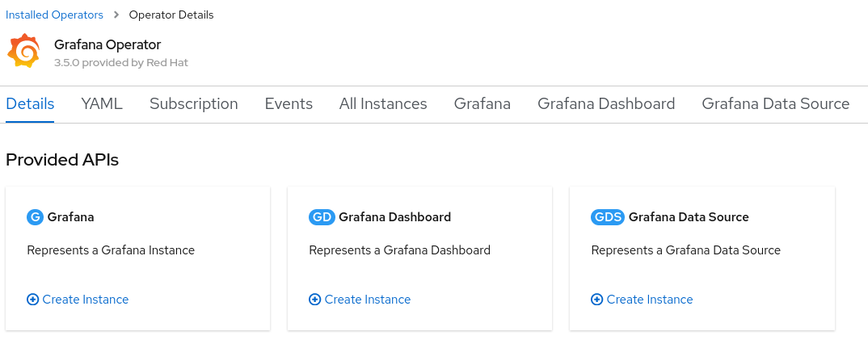The width and height of the screenshot is (868, 344).
Task: Create Instance link under Grafana card
Action: [85, 300]
